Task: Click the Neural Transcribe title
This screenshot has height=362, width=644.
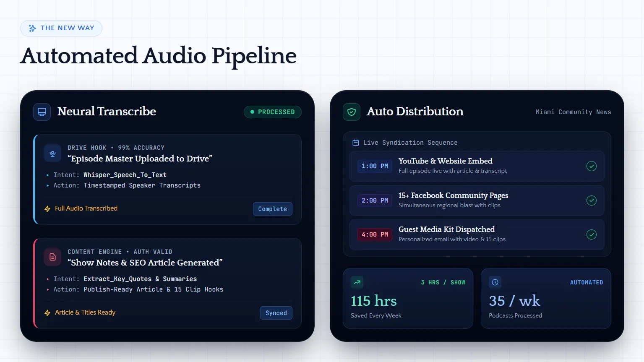Action: [x=107, y=111]
